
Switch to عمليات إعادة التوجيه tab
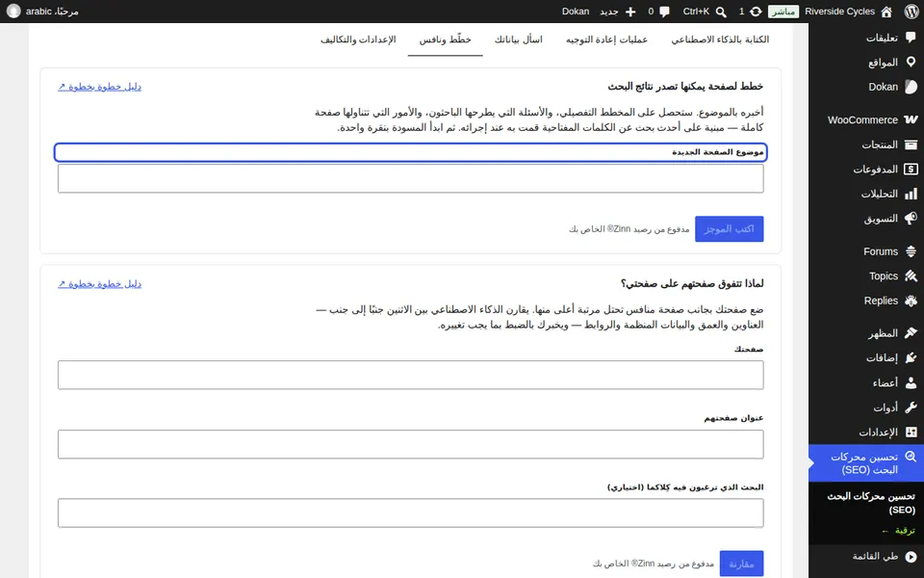tap(606, 39)
